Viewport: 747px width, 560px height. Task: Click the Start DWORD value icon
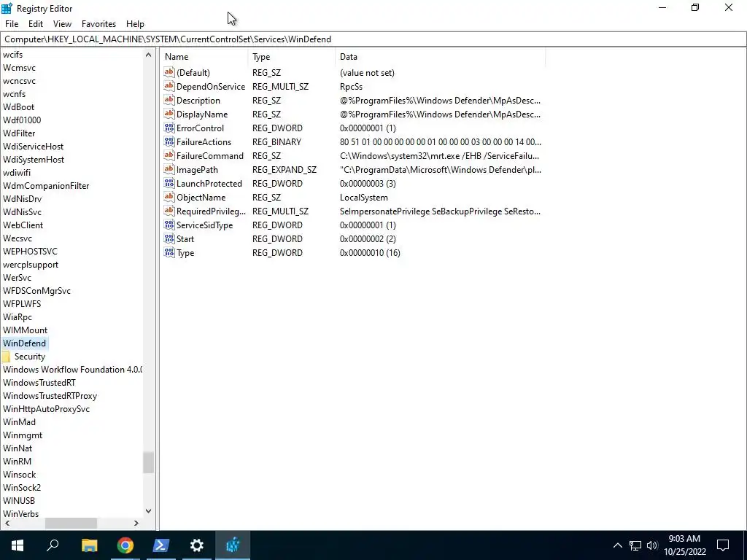tap(169, 238)
